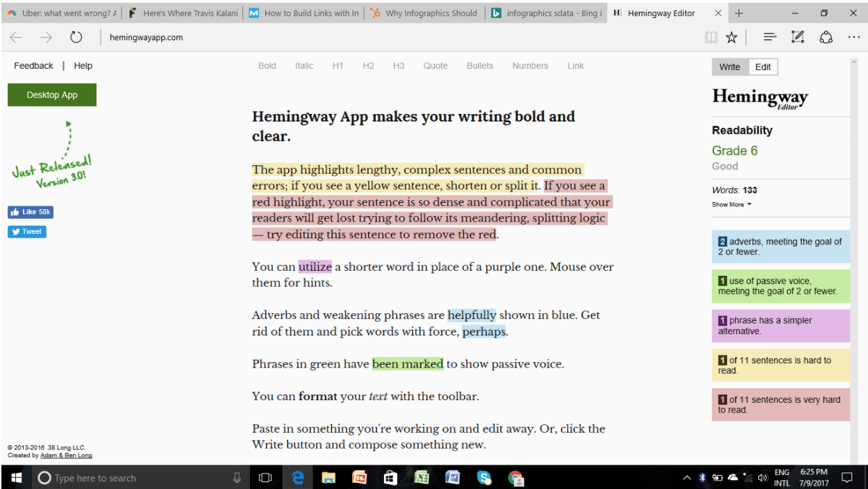Show hidden system tray icons
This screenshot has height=489, width=868.
(x=687, y=478)
